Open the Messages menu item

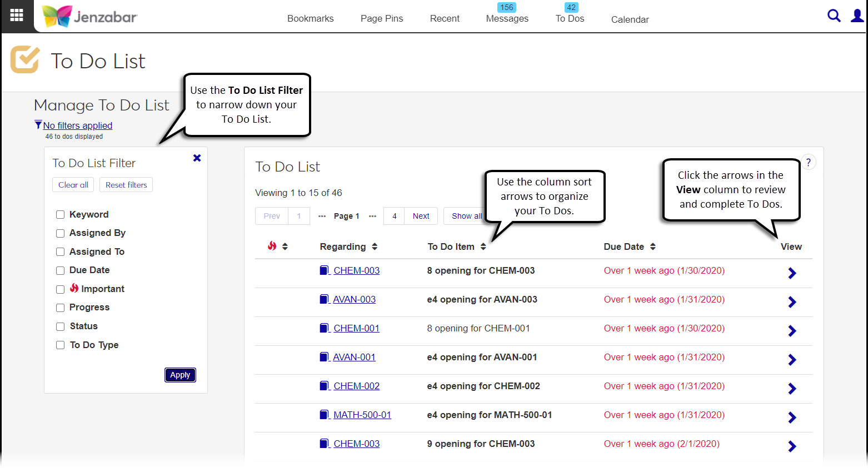tap(507, 18)
